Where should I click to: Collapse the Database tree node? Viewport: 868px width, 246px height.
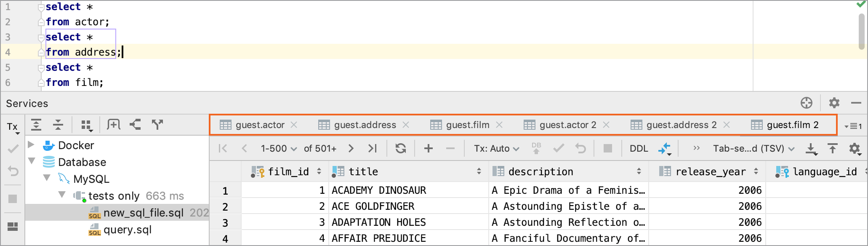(32, 161)
